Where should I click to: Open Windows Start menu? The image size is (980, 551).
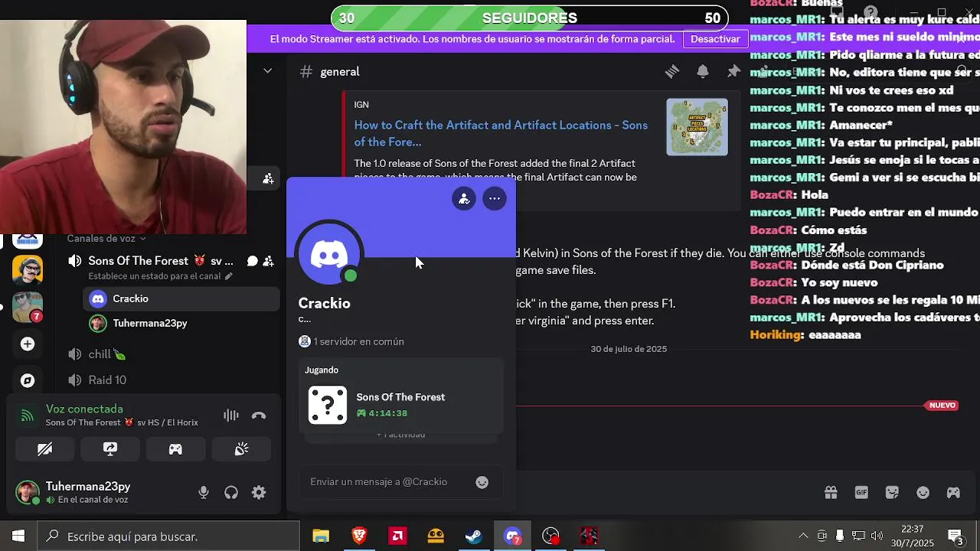click(x=18, y=536)
